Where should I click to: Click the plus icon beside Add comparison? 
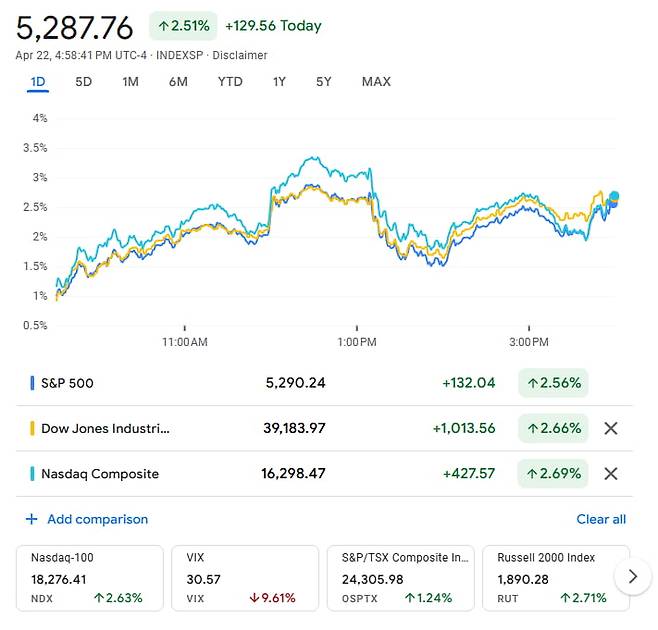[x=31, y=519]
